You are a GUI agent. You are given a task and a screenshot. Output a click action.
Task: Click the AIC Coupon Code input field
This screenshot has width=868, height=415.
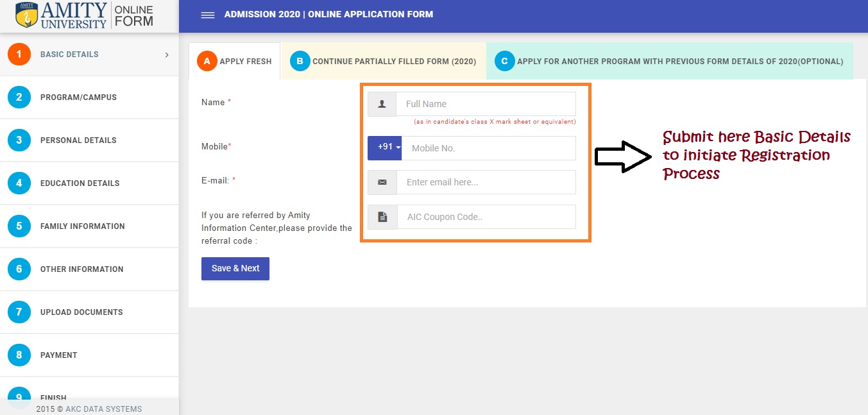pyautogui.click(x=487, y=217)
